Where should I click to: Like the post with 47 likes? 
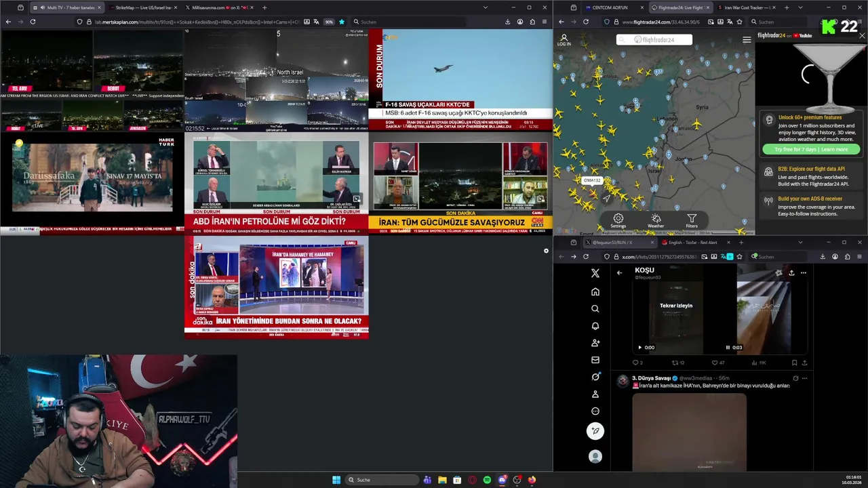(x=718, y=363)
